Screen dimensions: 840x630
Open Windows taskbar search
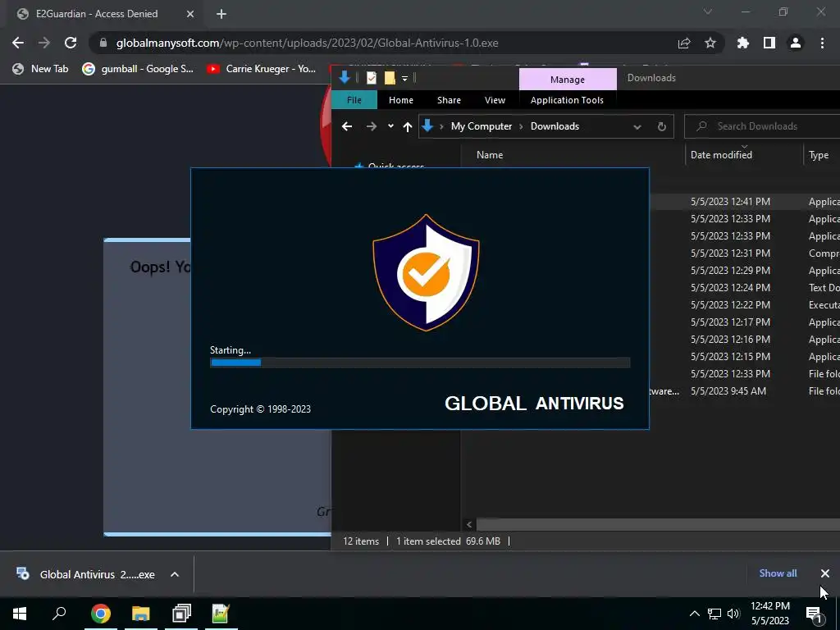[x=59, y=614]
